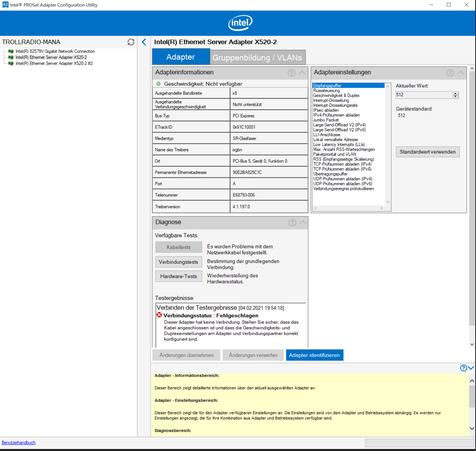Viewport: 476px width, 451px height.
Task: Select LLI-Anschlüsse setting
Action: pyautogui.click(x=327, y=135)
